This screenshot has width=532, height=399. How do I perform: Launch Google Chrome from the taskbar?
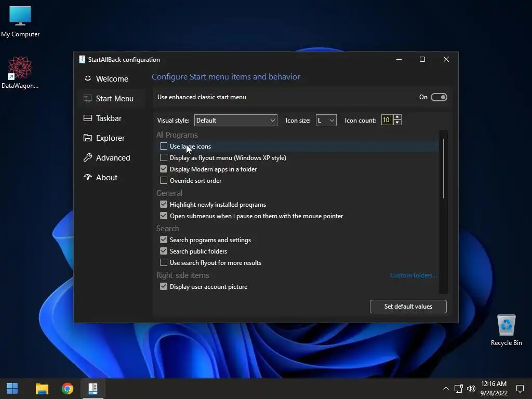coord(68,389)
